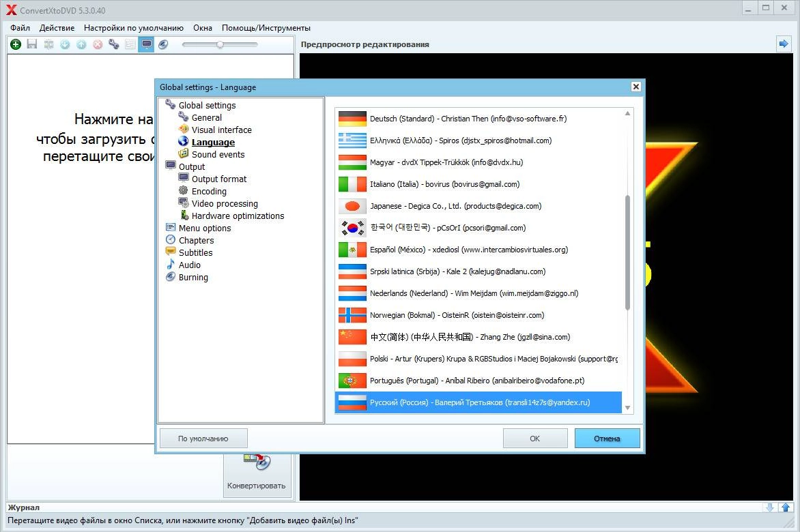Open Chapters settings
The image size is (800, 532).
[x=196, y=241]
